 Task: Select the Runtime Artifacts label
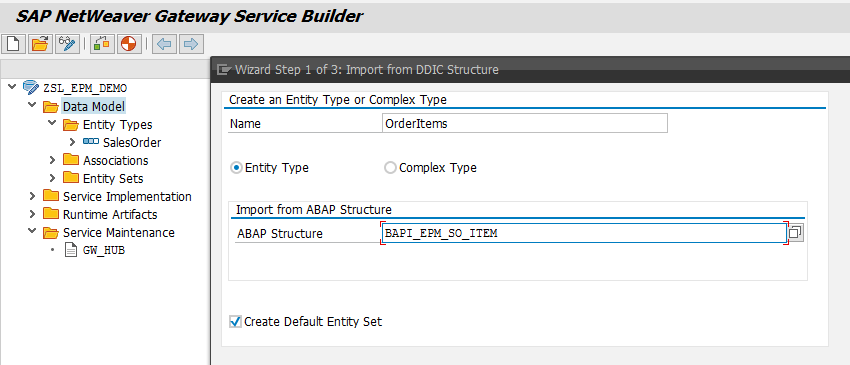point(110,214)
